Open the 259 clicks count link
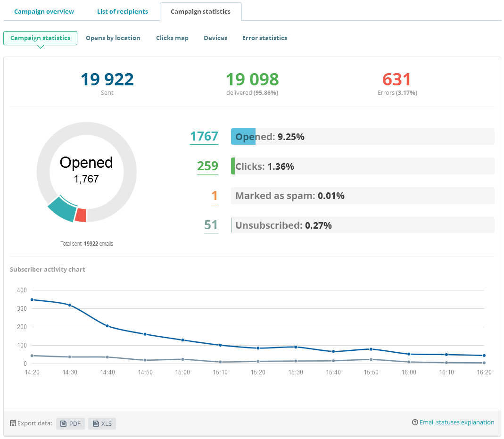Image resolution: width=504 pixels, height=439 pixels. pos(207,166)
